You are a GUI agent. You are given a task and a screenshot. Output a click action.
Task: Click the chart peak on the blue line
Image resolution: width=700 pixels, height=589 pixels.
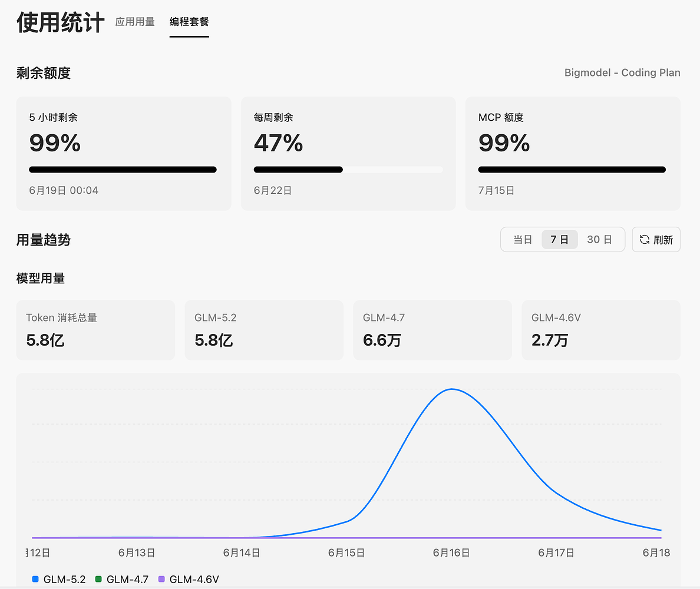pos(452,389)
